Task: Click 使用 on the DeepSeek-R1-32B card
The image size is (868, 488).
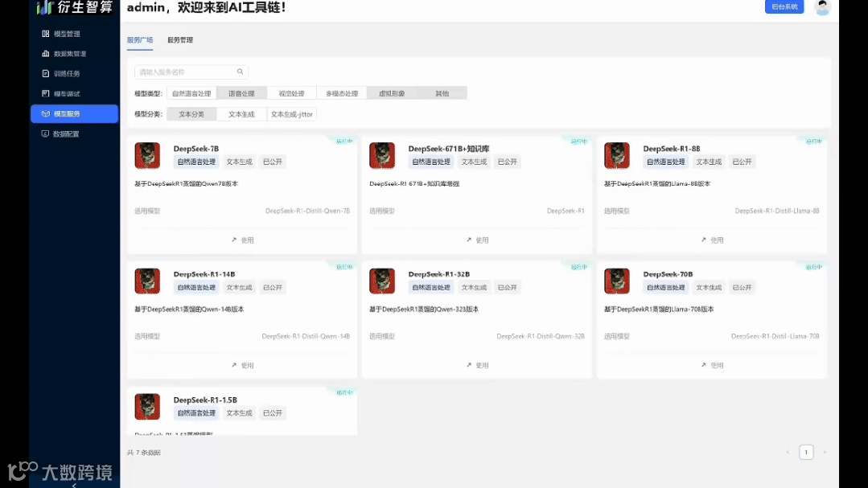Action: (477, 366)
